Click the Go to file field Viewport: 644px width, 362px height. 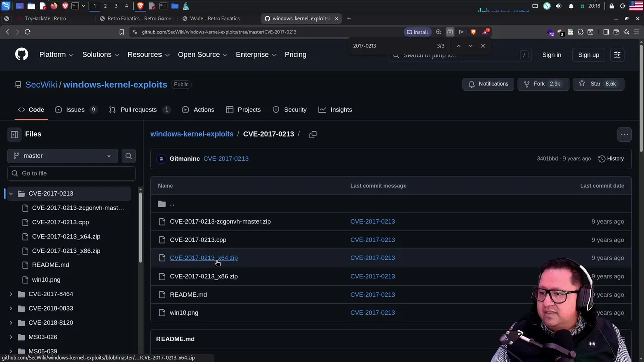pos(71,173)
